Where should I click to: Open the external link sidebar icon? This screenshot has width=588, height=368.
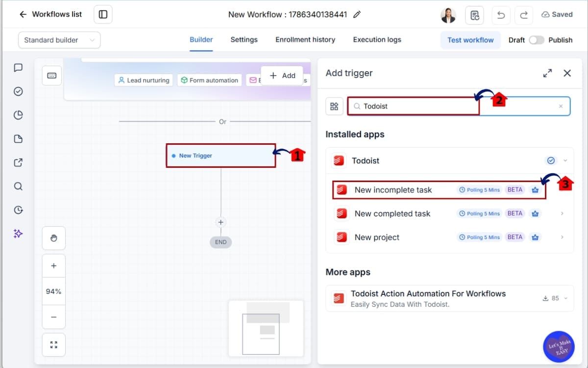(x=18, y=162)
